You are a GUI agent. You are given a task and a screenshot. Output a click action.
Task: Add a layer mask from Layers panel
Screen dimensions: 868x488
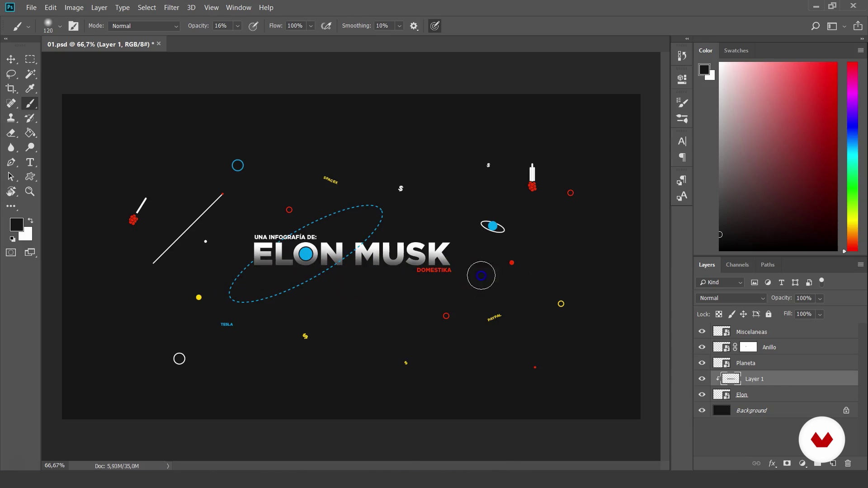coord(787,463)
